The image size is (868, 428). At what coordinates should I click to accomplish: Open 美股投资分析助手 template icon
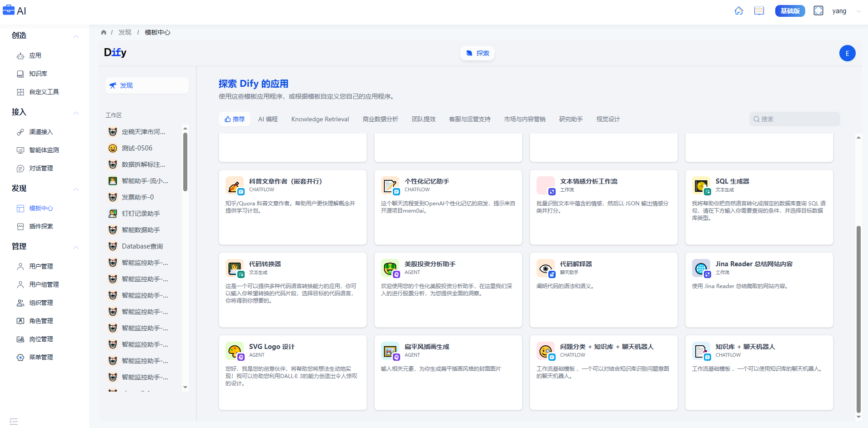coord(390,269)
